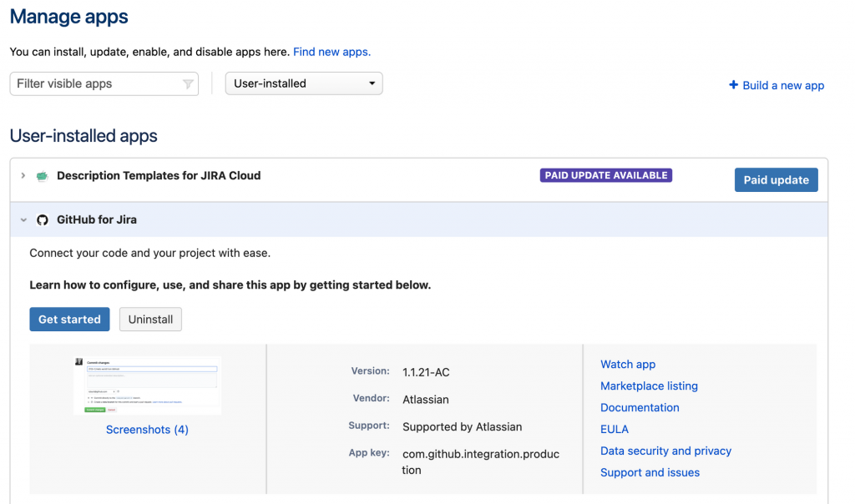View the EULA link

615,430
